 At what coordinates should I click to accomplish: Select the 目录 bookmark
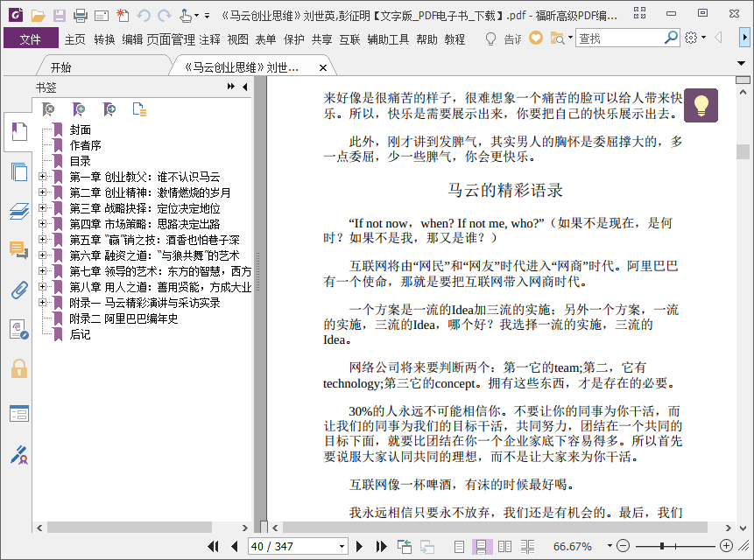(81, 161)
